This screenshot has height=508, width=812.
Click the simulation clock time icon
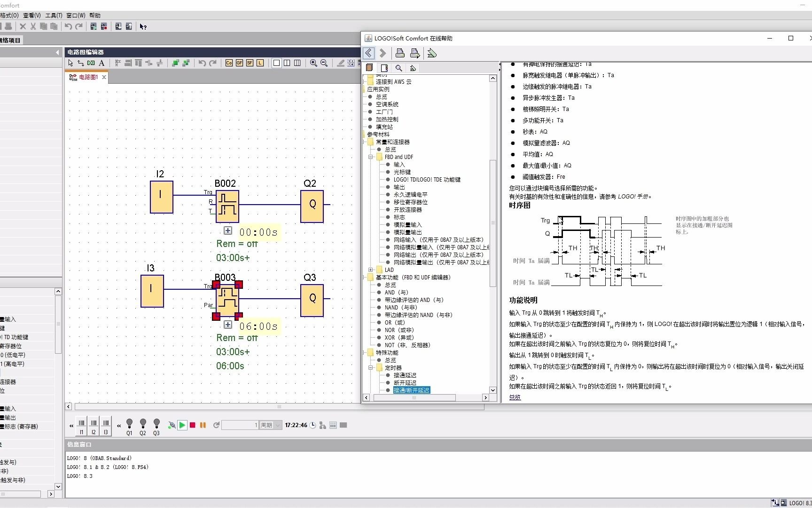tap(312, 425)
